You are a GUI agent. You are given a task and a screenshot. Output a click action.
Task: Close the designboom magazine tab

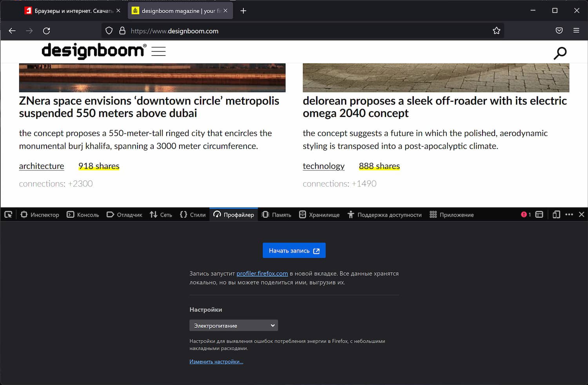pos(225,11)
